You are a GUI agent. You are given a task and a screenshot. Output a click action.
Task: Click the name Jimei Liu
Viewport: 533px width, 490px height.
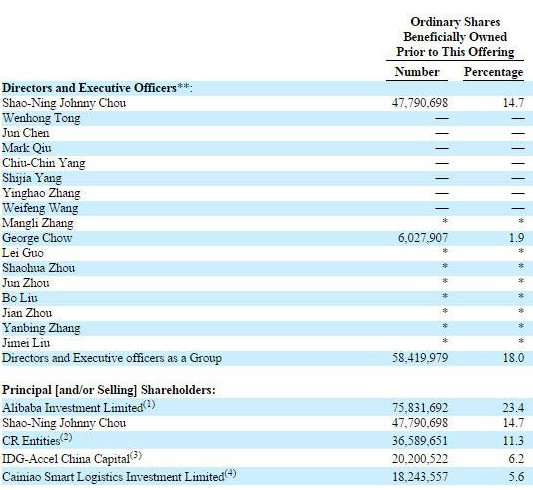click(26, 343)
